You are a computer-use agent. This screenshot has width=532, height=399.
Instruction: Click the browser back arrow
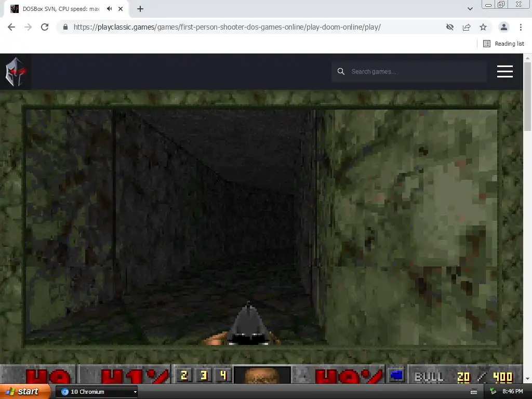11,27
